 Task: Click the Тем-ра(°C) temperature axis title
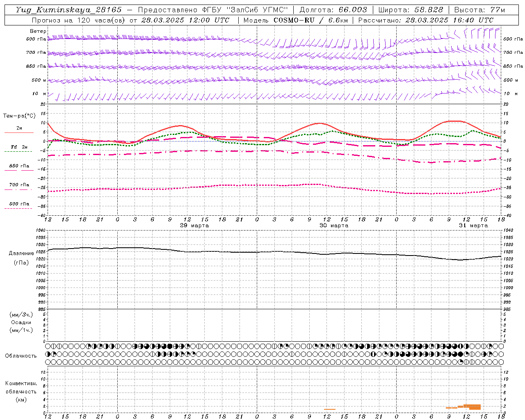pyautogui.click(x=19, y=116)
